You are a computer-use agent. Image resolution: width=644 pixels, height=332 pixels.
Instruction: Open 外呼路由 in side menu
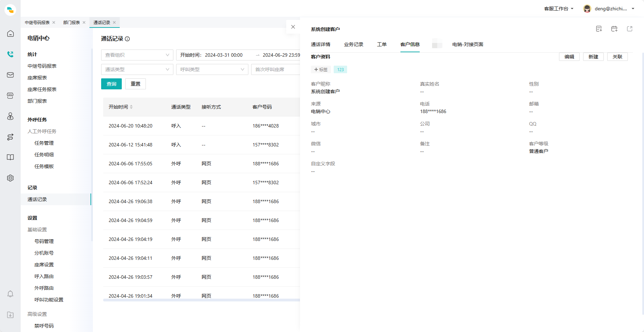click(44, 288)
